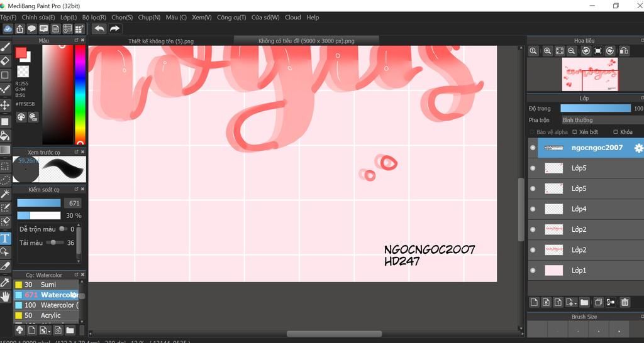This screenshot has height=343, width=644.
Task: Click the navigator preview thumbnail
Action: tap(590, 74)
